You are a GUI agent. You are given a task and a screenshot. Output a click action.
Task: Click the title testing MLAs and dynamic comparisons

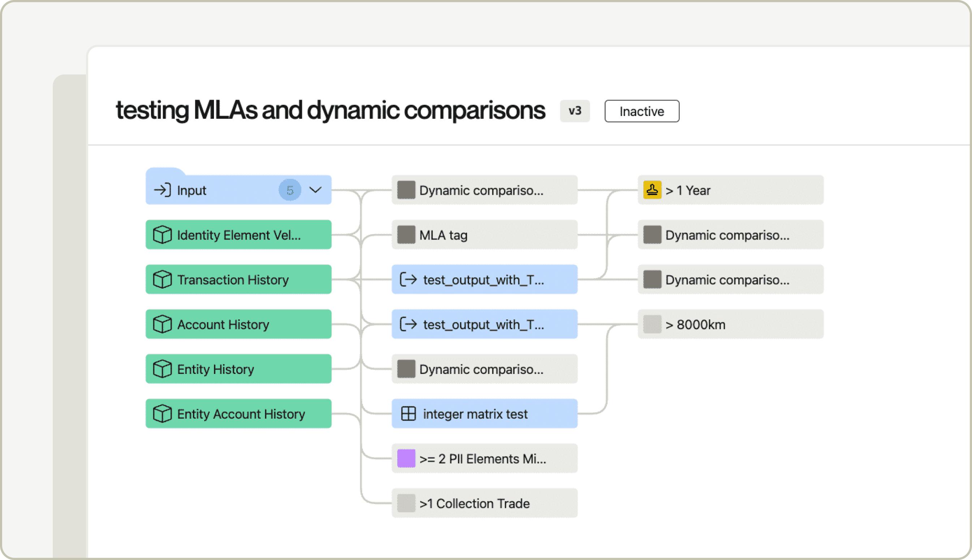[330, 111]
